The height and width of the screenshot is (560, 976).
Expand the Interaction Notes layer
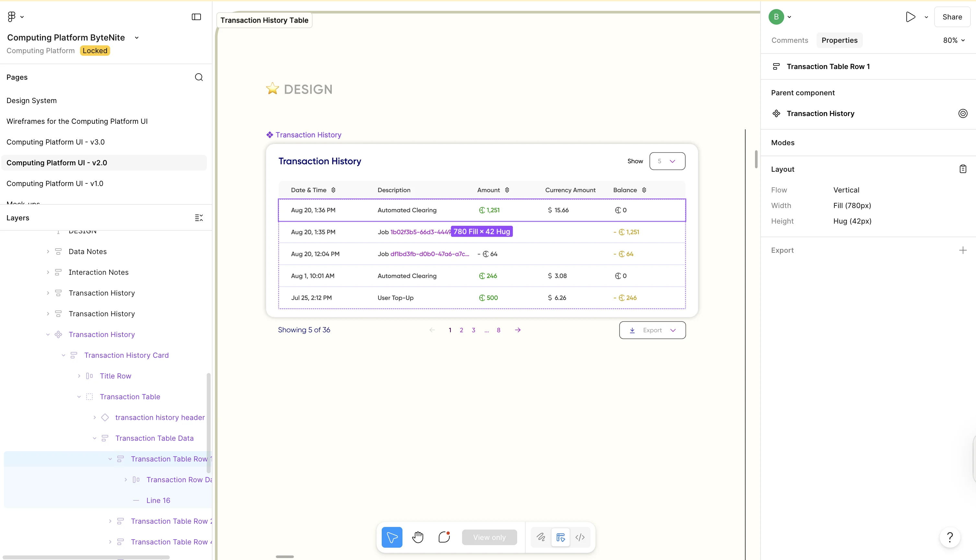(x=48, y=272)
